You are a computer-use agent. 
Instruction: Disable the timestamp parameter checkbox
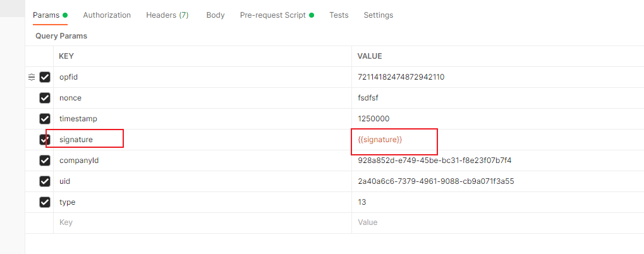(x=45, y=119)
